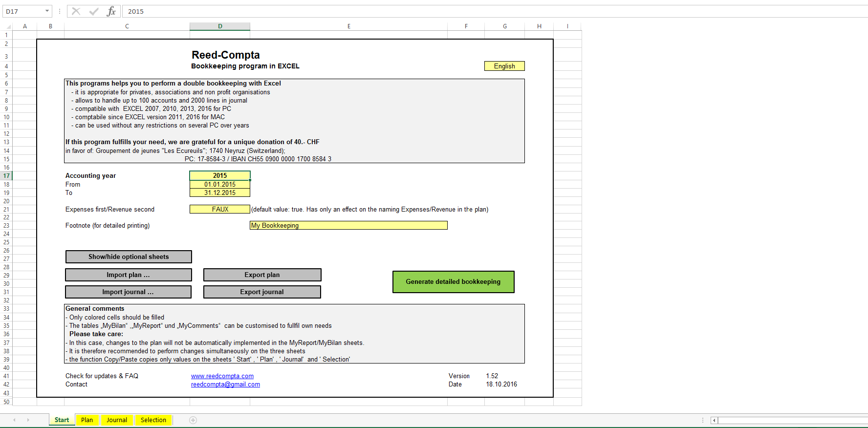Click the version value 1.52
Viewport: 868px width, 428px height.
click(x=492, y=376)
